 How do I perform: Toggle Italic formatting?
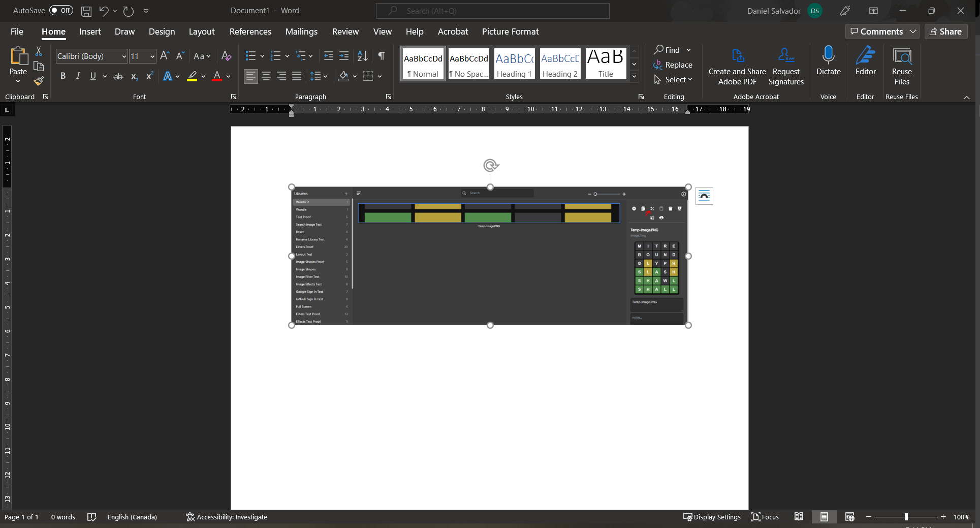[78, 76]
